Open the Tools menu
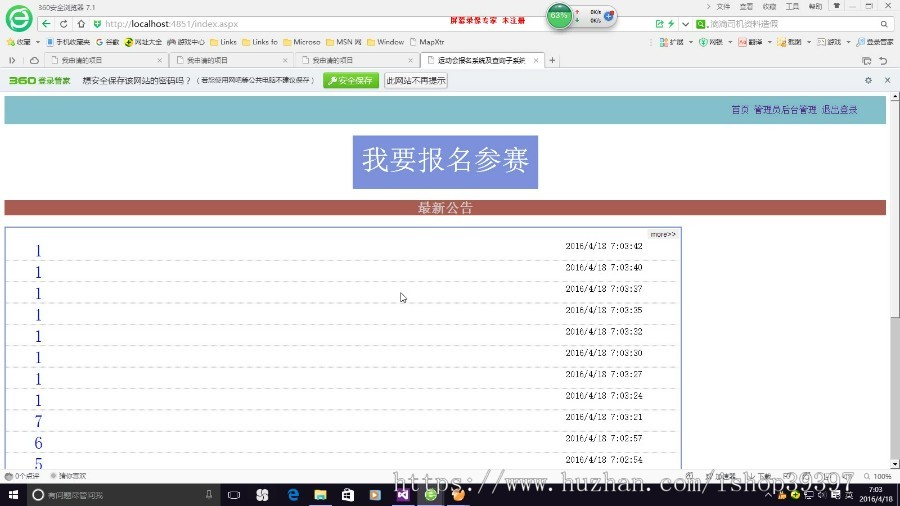900x506 pixels. coord(792,6)
